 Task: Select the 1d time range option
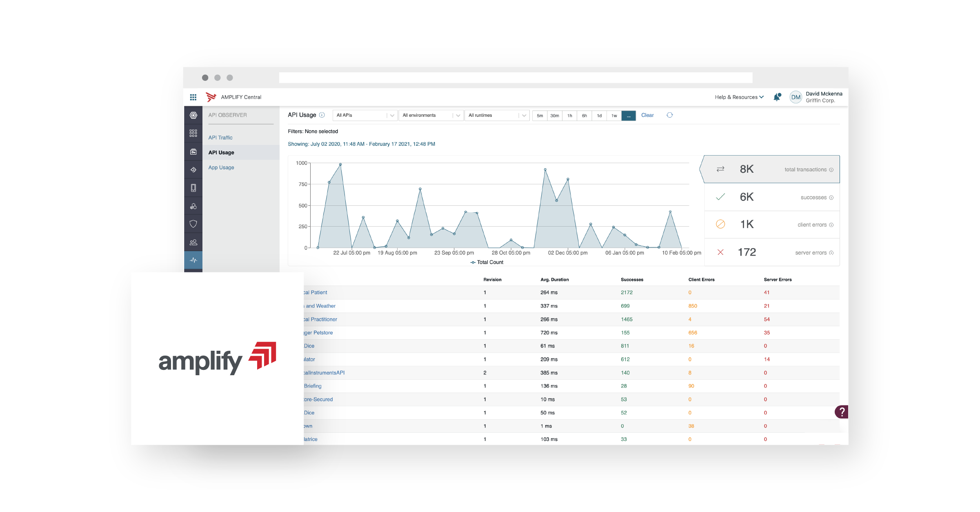[599, 116]
